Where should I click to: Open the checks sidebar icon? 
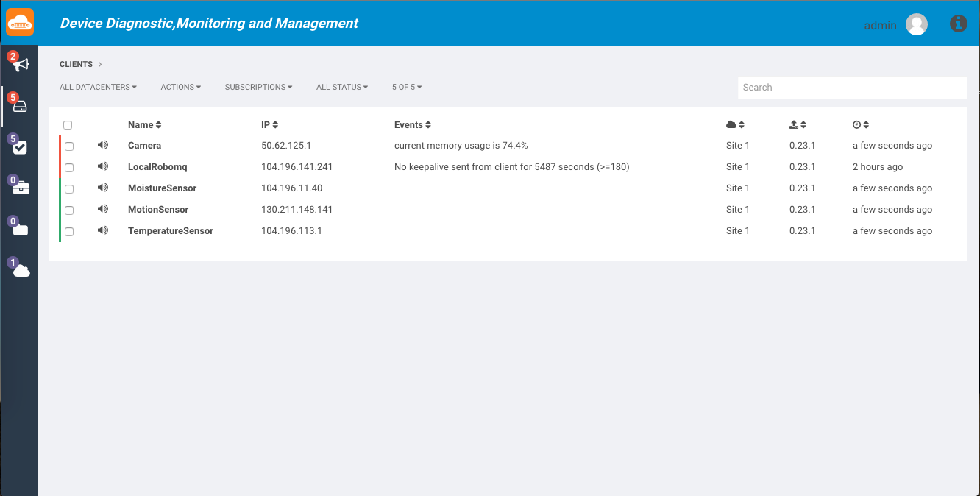20,147
